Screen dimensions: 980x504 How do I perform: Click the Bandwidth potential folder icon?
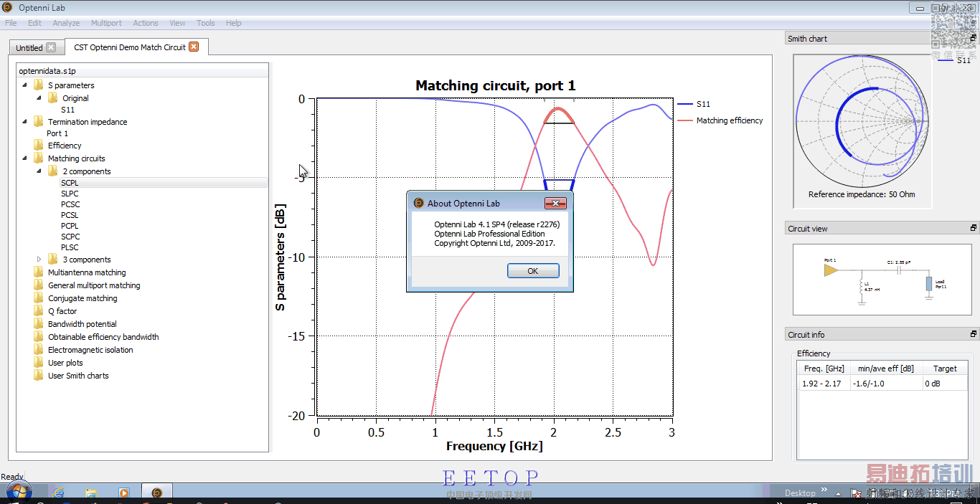[x=38, y=324]
